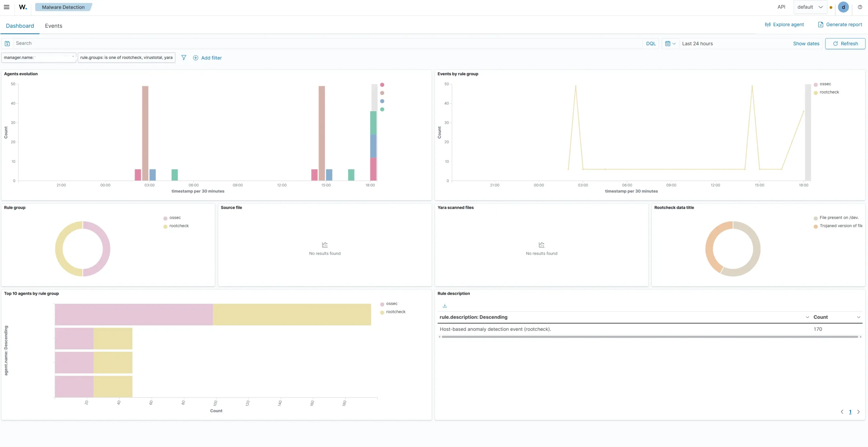868x447 pixels.
Task: Open user avatar menu labeled d
Action: point(843,7)
